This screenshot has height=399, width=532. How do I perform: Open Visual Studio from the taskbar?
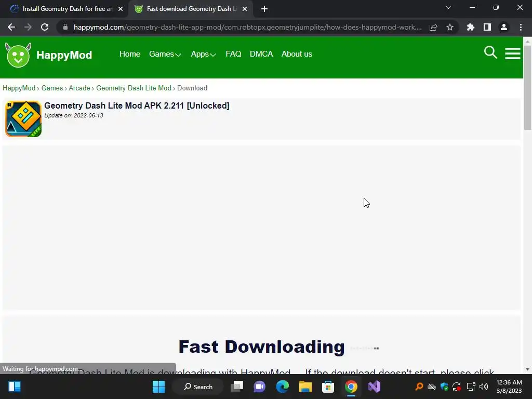pos(374,387)
